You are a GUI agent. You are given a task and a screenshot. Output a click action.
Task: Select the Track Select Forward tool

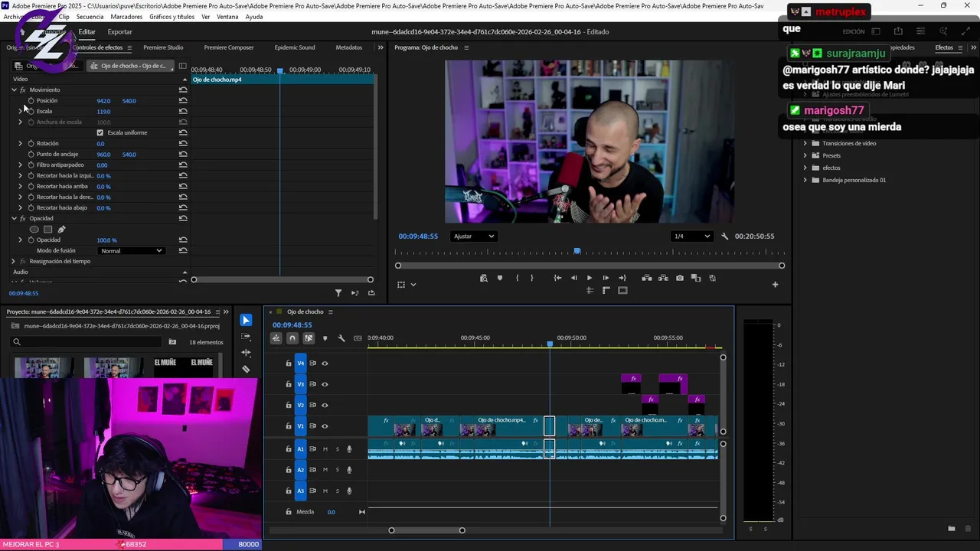(246, 337)
